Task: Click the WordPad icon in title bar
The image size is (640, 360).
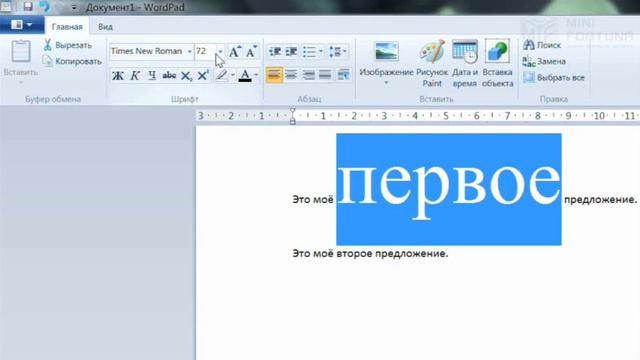Action: pyautogui.click(x=6, y=6)
